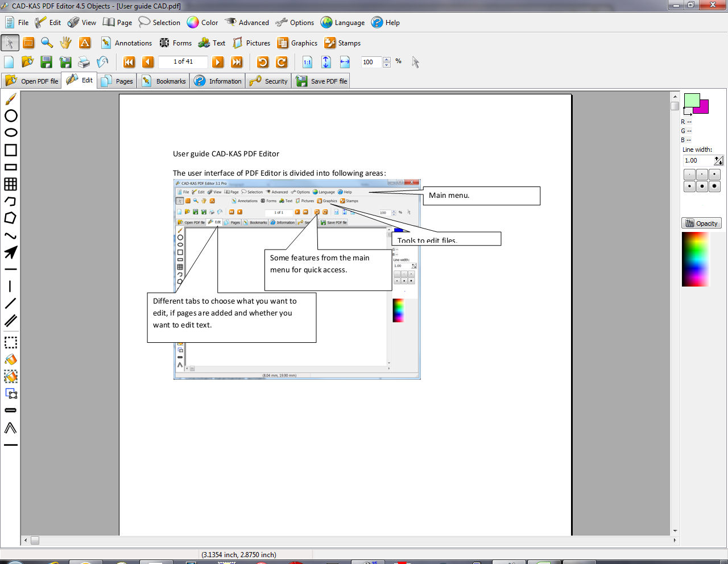Select the arrow drawing tool
This screenshot has height=564, width=728.
point(10,251)
